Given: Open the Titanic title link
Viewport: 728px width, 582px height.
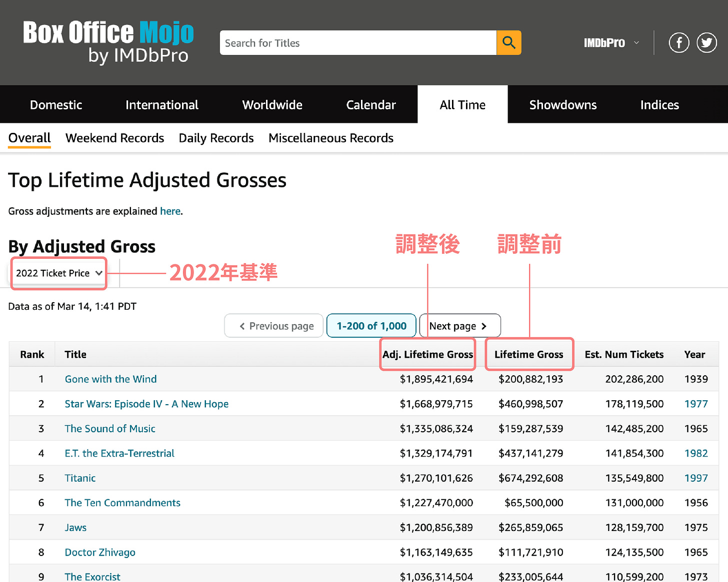Looking at the screenshot, I should point(80,478).
